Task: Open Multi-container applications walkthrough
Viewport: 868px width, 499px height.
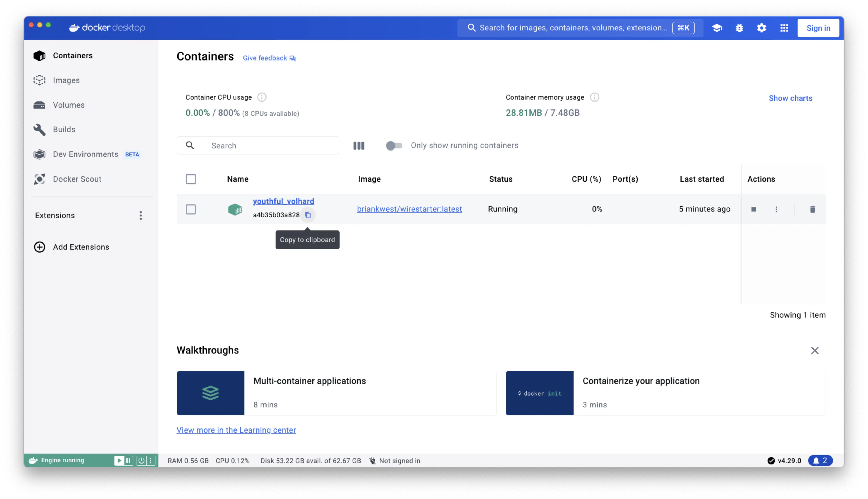Action: pyautogui.click(x=337, y=393)
